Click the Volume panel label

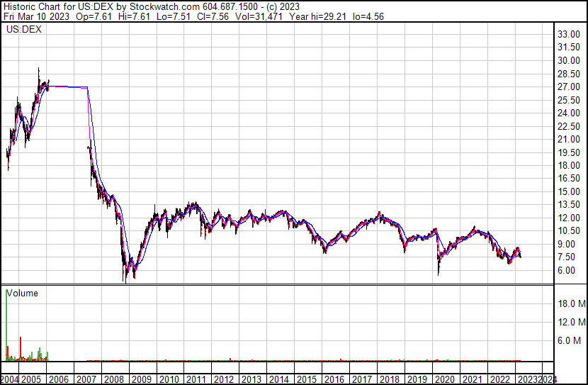(x=22, y=293)
